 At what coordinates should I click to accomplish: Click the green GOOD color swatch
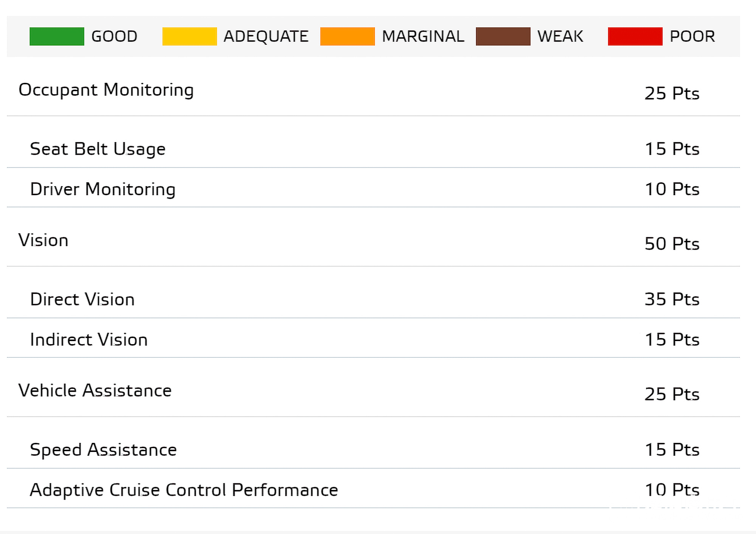click(x=57, y=36)
